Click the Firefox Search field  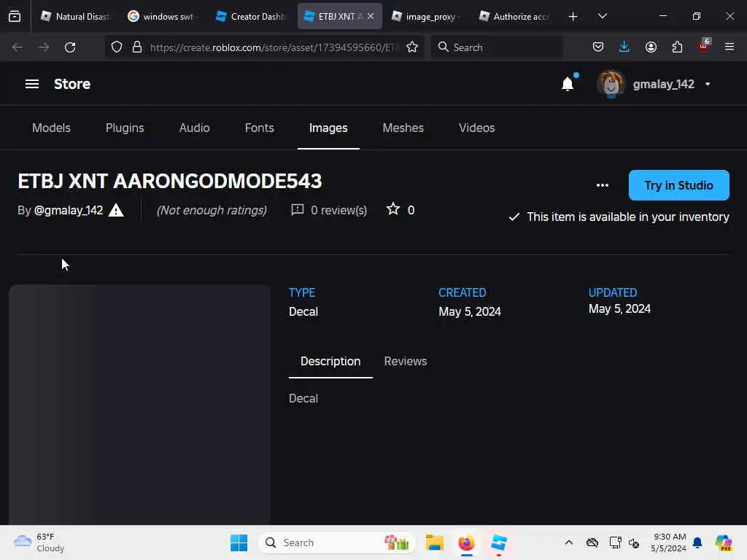point(497,47)
